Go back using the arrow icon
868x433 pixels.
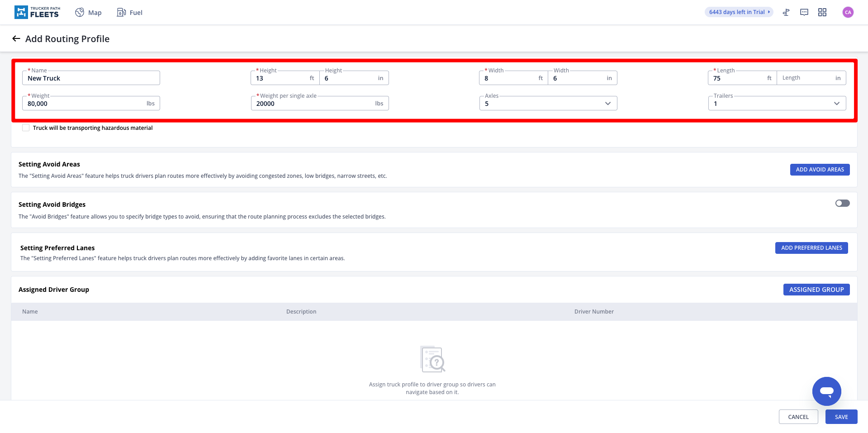point(16,39)
